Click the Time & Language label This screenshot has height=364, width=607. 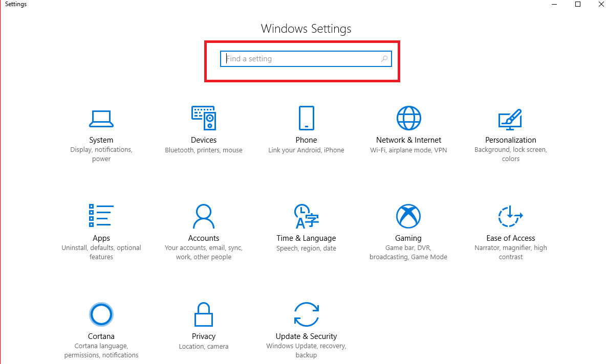tap(306, 238)
